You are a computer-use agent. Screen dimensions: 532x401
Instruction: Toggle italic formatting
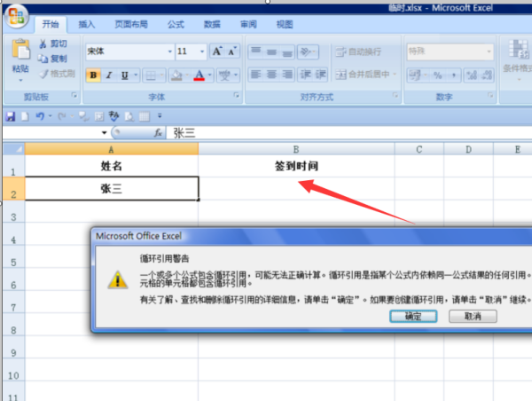(x=109, y=75)
